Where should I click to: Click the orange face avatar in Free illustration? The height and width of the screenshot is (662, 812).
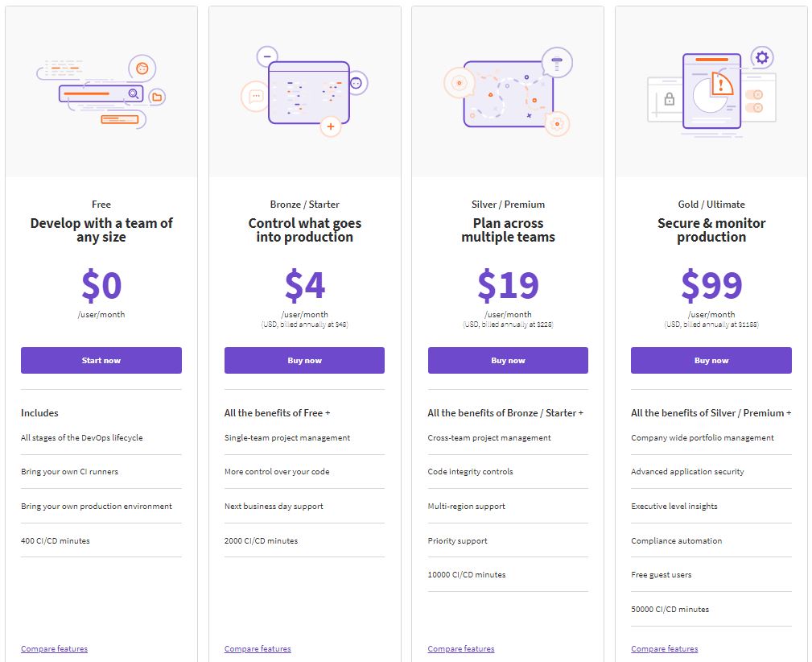(142, 68)
